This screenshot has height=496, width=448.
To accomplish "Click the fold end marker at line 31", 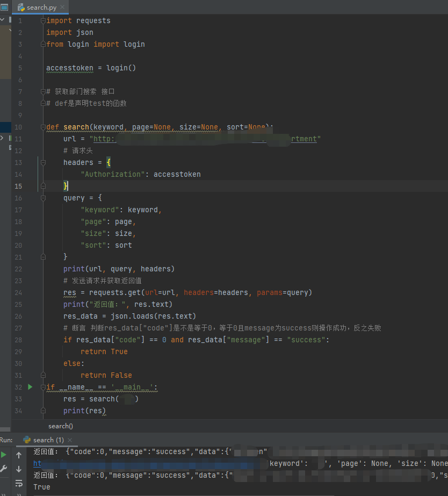I will coord(43,376).
